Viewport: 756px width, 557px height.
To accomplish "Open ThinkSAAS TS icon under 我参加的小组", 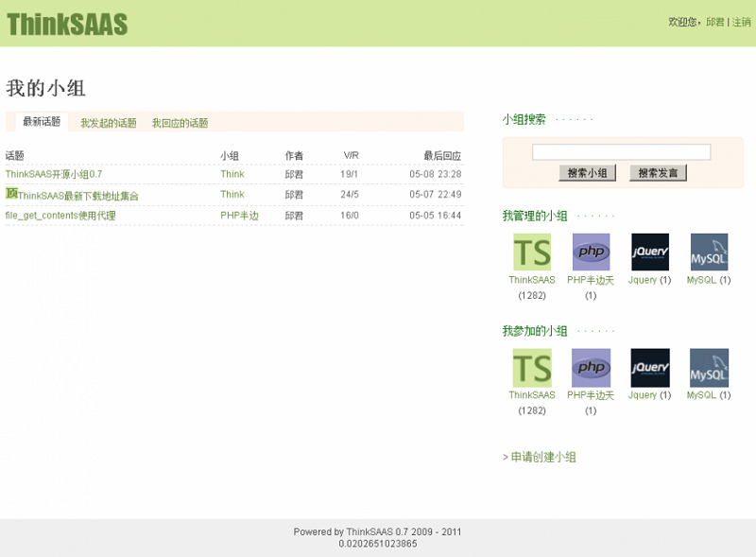I will [532, 368].
